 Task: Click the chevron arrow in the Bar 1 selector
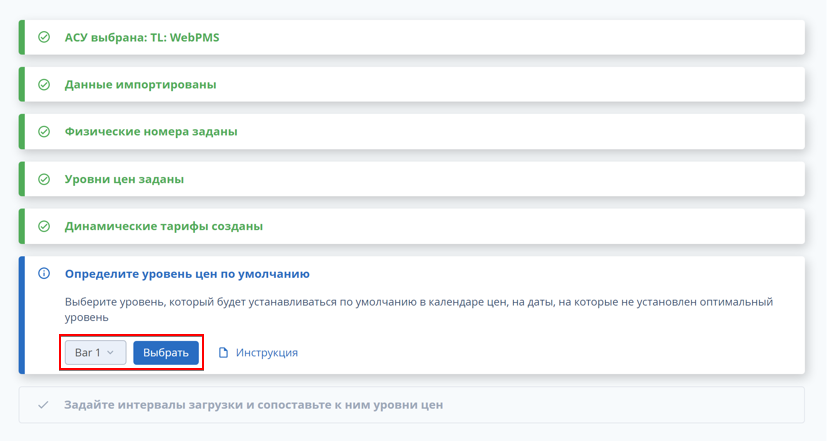(x=110, y=352)
